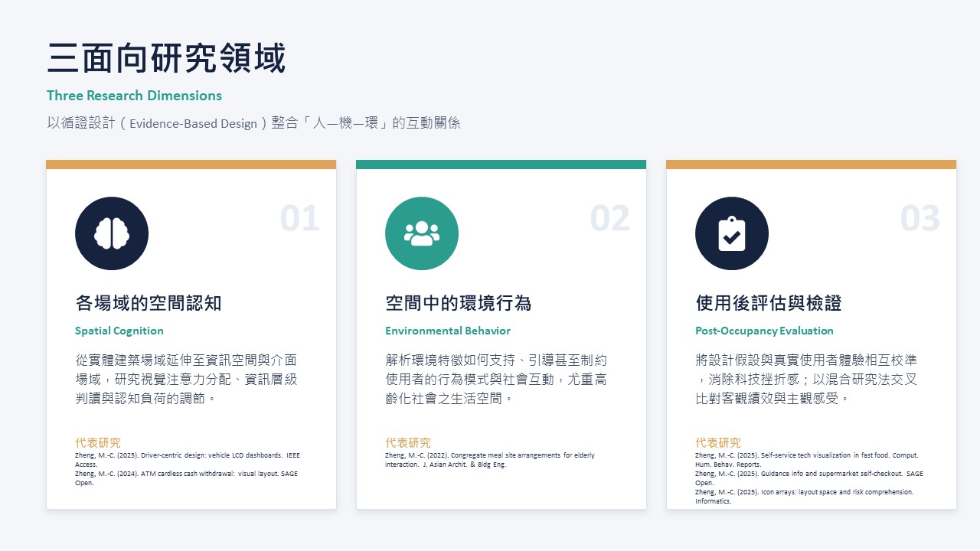
Task: Click the clipboard checkmark icon in card 03
Action: point(732,233)
